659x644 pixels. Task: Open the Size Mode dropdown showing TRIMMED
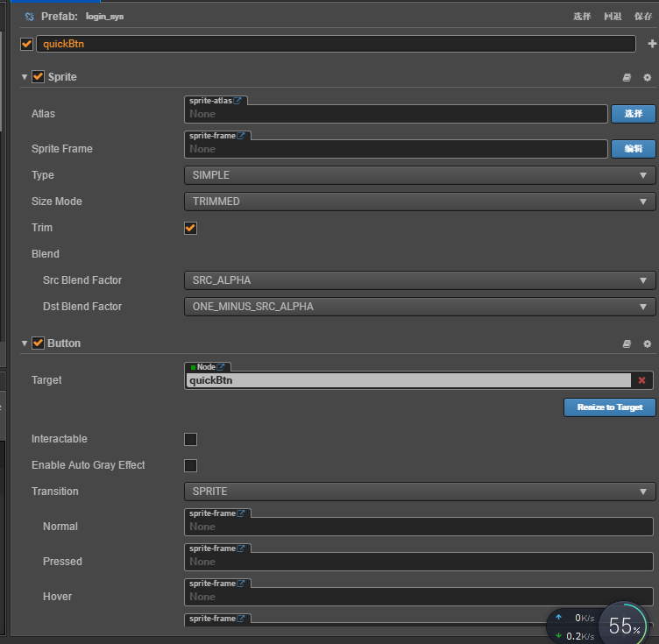[419, 202]
